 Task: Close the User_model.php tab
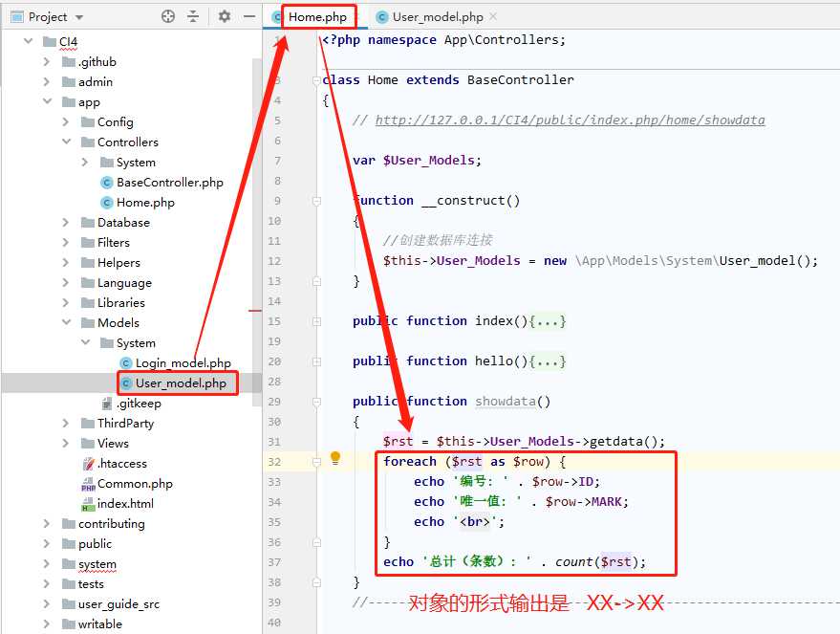pos(493,16)
